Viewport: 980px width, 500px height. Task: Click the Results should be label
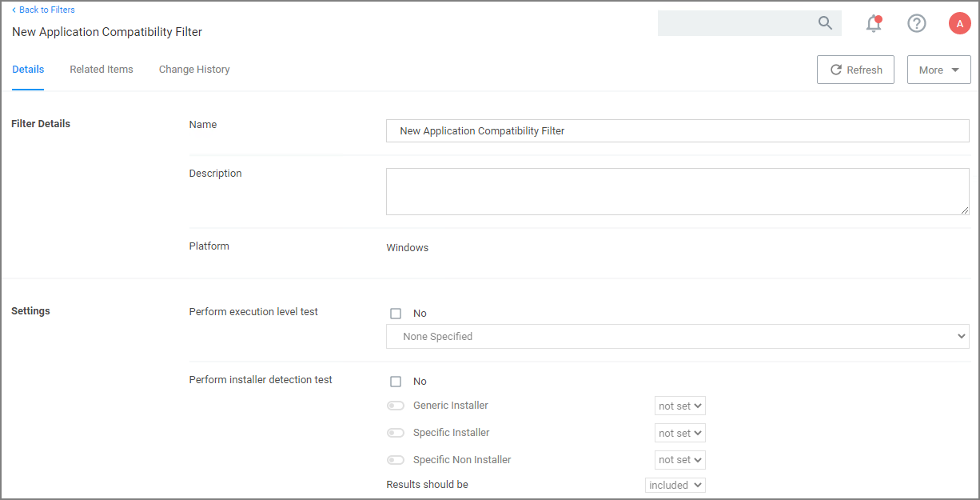pos(428,485)
